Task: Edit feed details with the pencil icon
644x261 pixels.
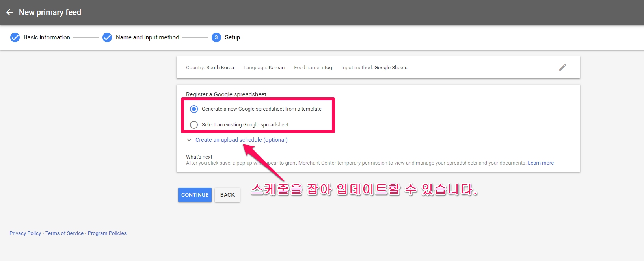Action: 562,67
